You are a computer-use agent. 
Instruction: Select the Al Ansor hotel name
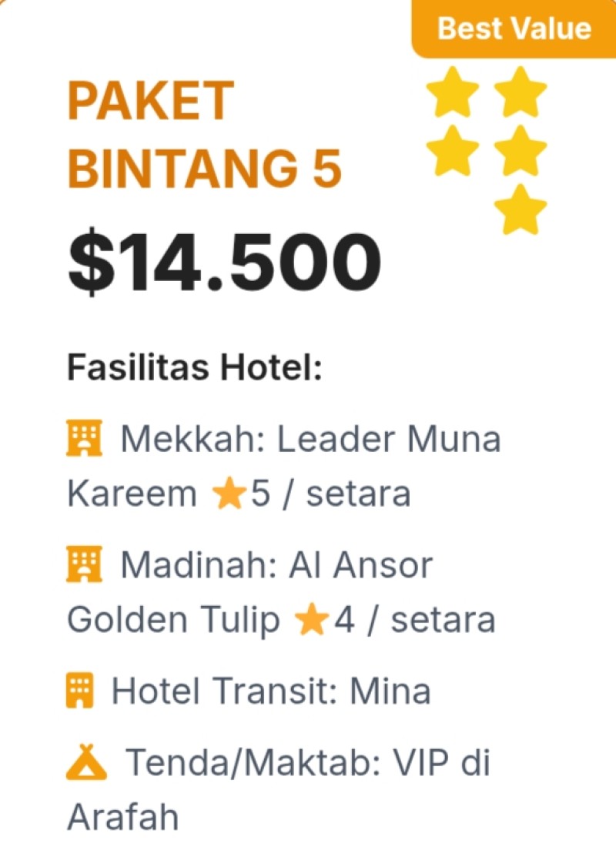click(361, 567)
